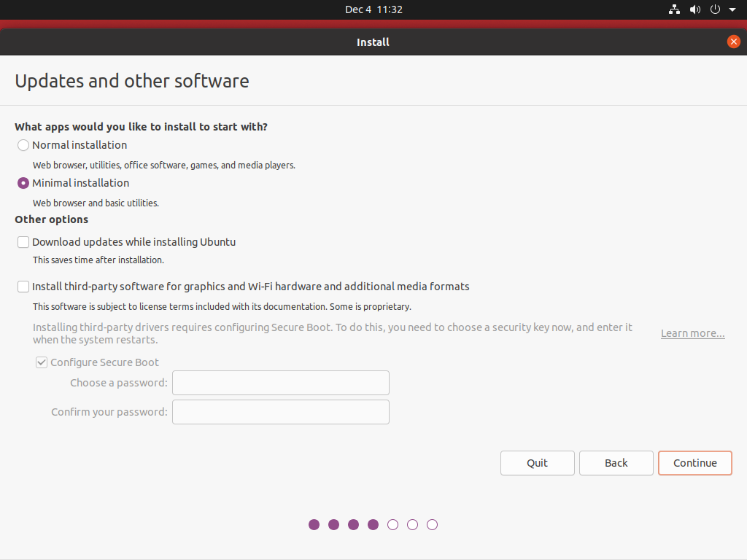Click the Confirm your password field

(x=281, y=412)
